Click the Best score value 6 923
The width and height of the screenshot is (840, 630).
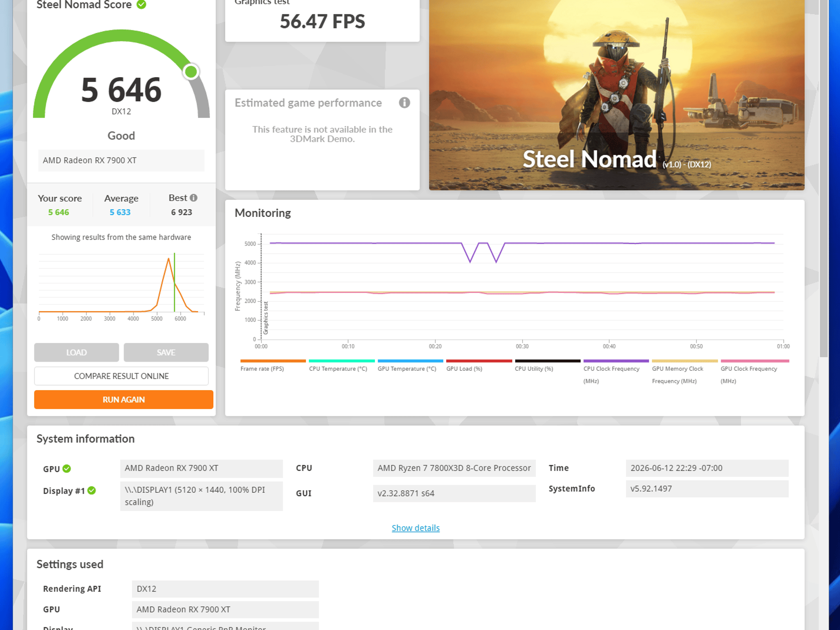pos(182,212)
